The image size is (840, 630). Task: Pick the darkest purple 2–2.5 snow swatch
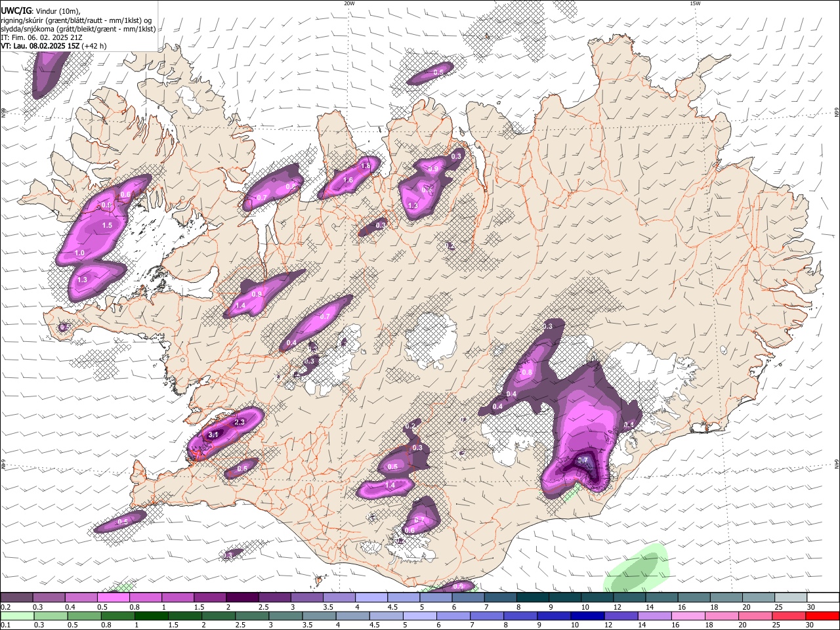242,598
